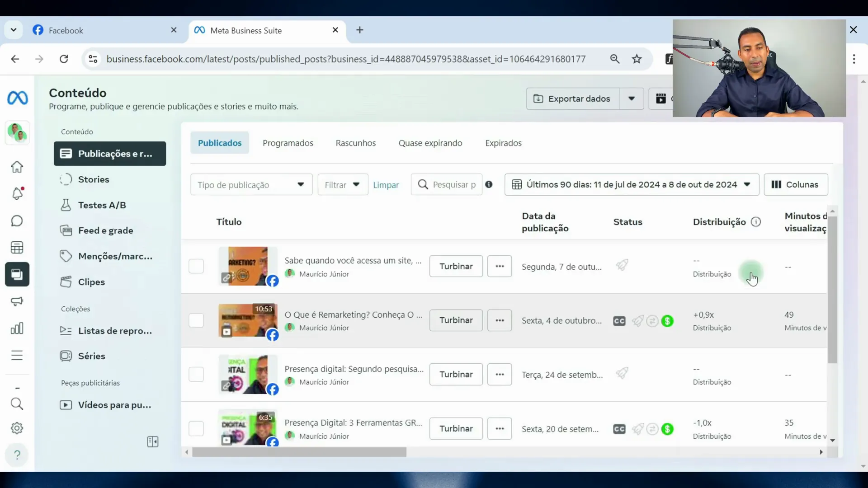Open tab search chevron in browser

pos(14,30)
